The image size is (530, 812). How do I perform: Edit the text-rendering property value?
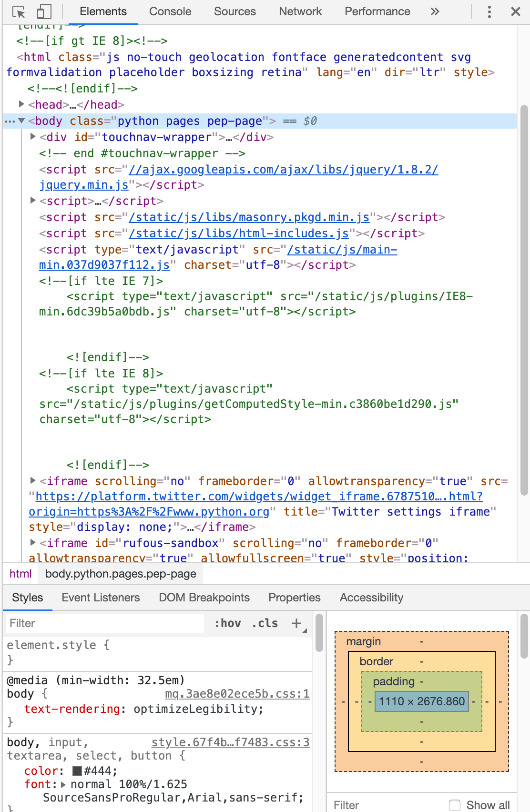tap(196, 709)
